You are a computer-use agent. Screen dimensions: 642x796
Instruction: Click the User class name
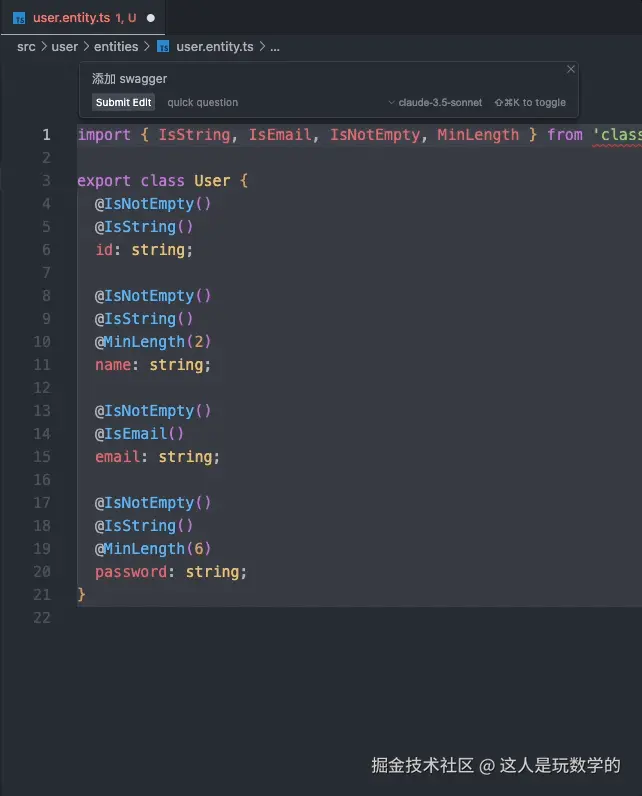coord(212,181)
